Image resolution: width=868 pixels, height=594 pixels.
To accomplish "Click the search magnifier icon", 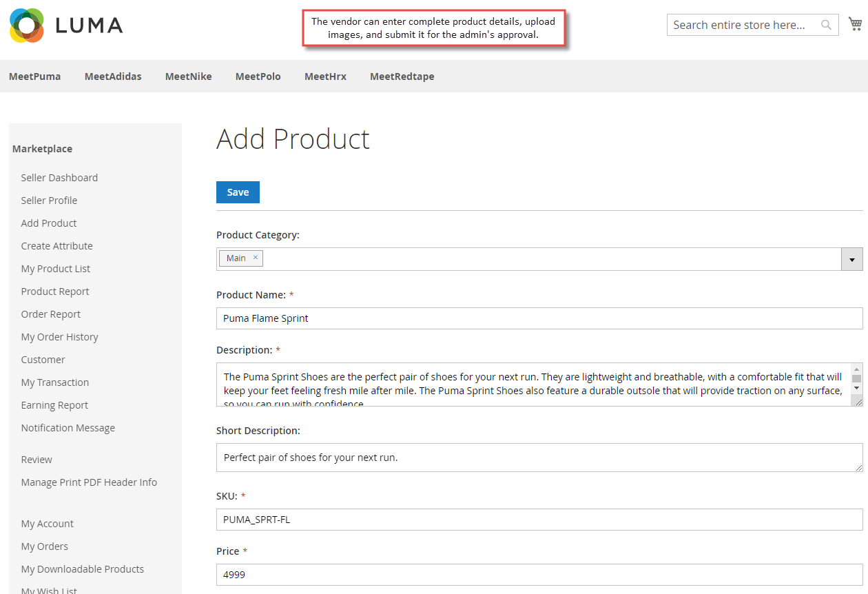I will pyautogui.click(x=826, y=25).
